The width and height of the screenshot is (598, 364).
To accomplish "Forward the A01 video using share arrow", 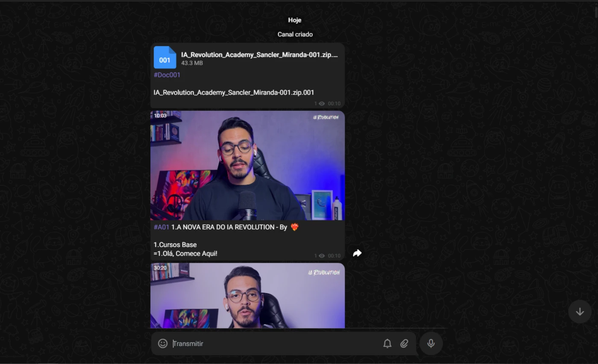I will tap(357, 253).
